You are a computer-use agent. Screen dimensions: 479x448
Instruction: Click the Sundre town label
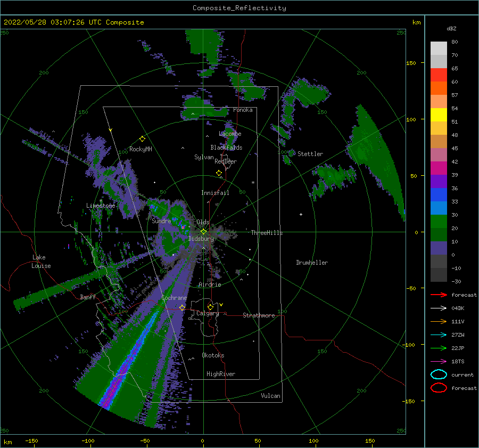(161, 221)
